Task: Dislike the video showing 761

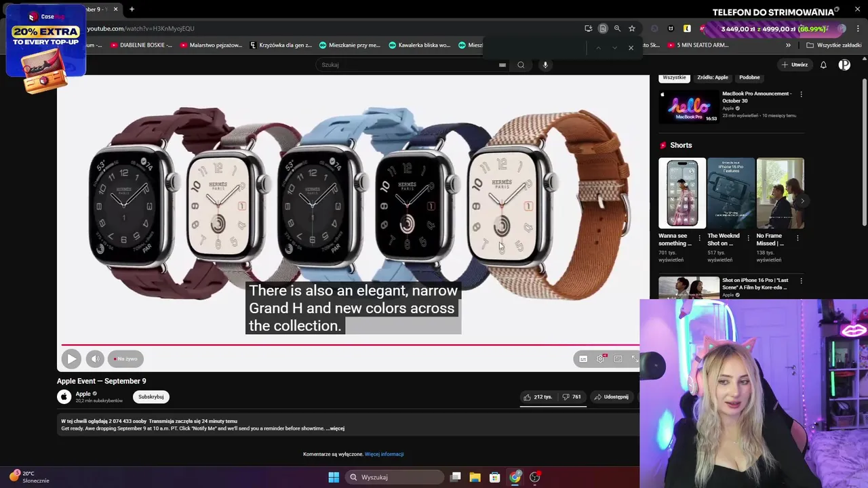Action: click(572, 396)
